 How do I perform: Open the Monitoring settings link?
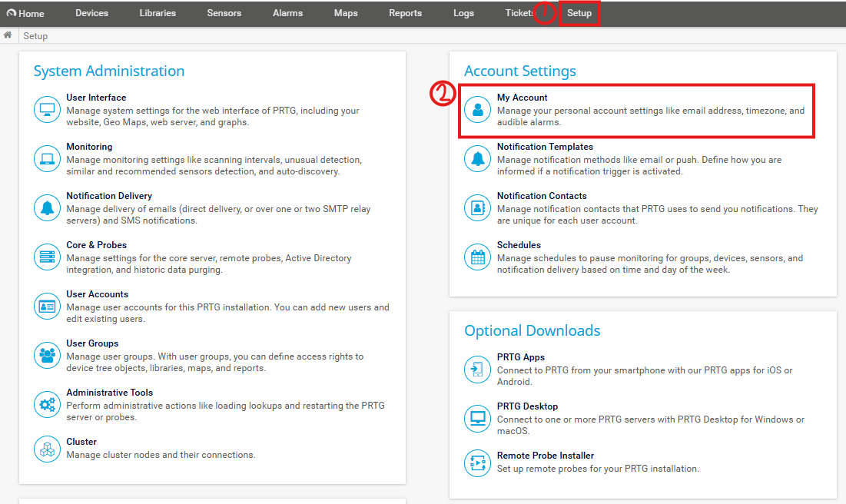click(x=89, y=147)
